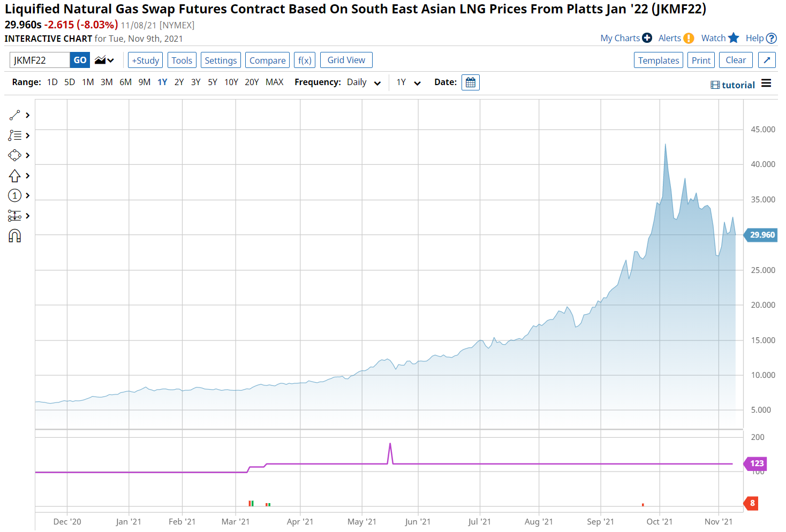
Task: Open the chart type dropdown
Action: [x=104, y=60]
